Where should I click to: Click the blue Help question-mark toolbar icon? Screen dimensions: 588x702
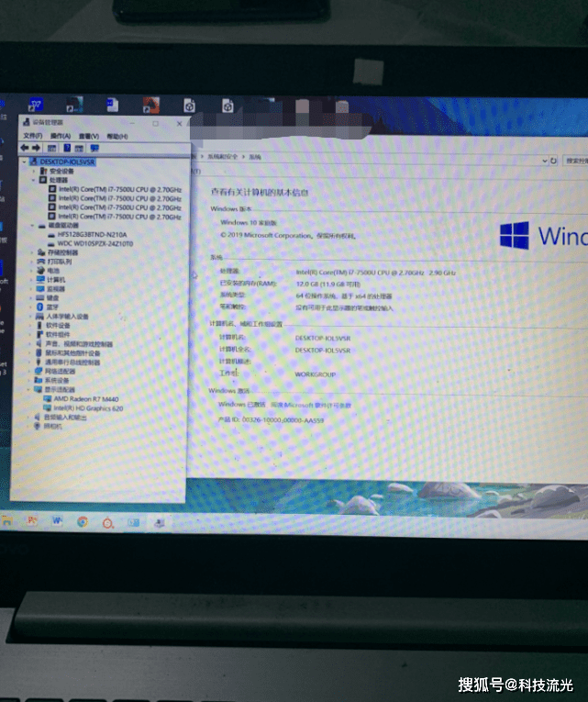[67, 148]
